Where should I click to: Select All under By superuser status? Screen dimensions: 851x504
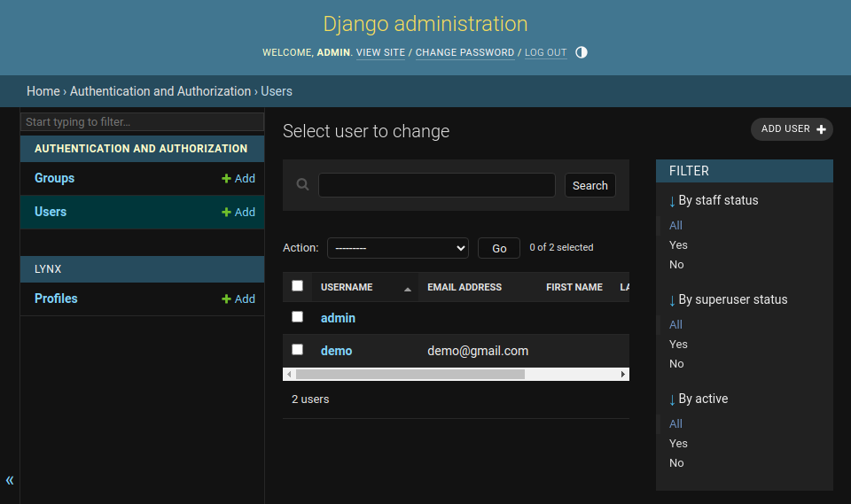pos(675,325)
